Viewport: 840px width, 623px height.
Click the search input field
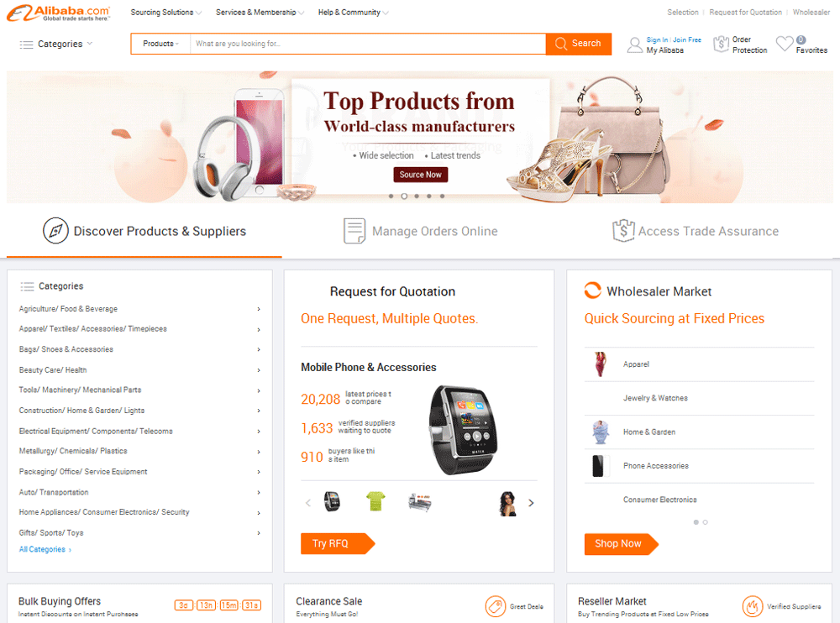pos(368,44)
